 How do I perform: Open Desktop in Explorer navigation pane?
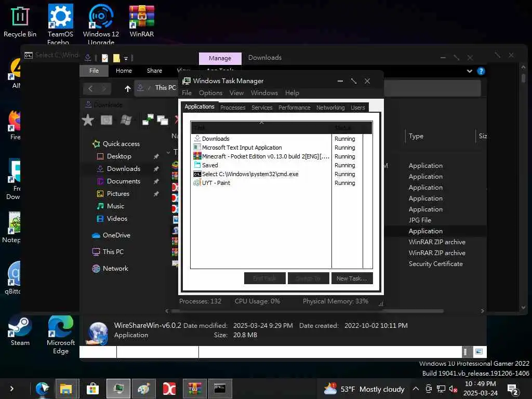[x=119, y=156]
